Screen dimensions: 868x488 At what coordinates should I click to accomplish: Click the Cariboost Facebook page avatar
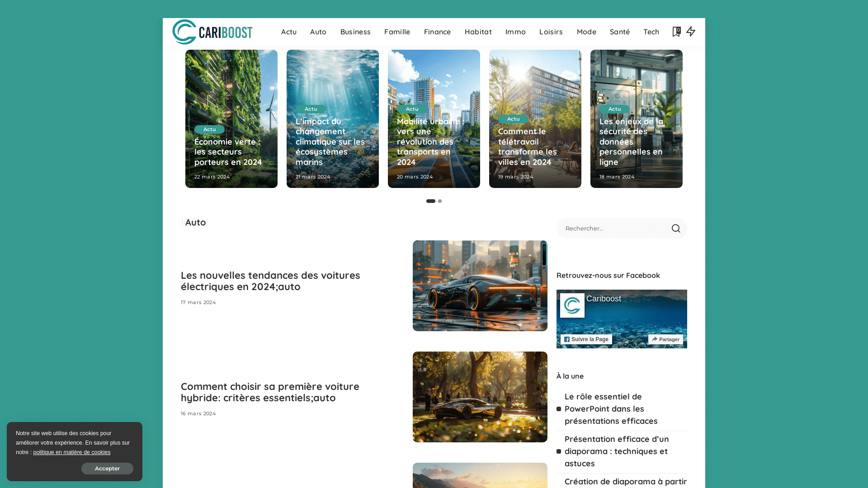coord(572,305)
